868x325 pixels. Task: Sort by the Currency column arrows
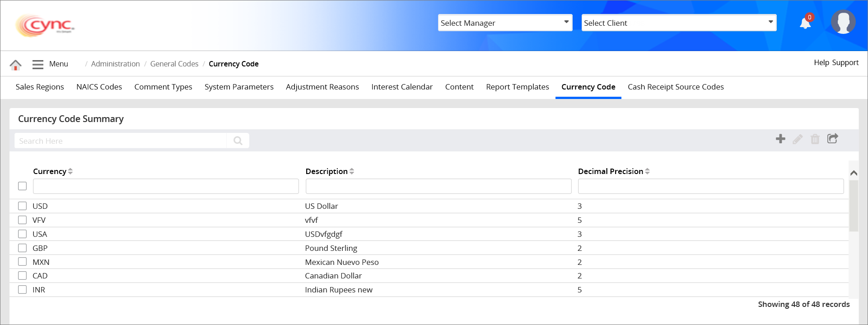click(70, 172)
